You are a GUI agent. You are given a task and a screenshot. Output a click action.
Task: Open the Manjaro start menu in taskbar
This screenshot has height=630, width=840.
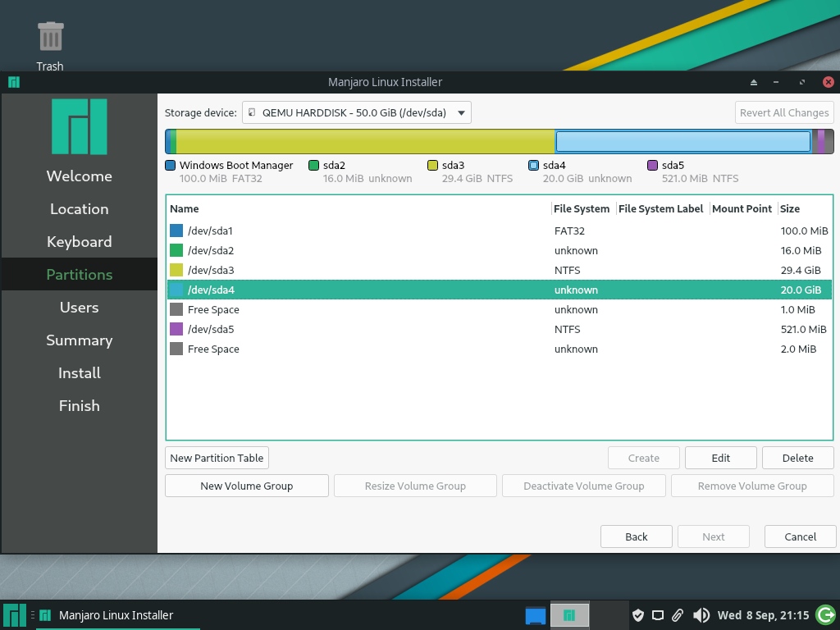(15, 615)
